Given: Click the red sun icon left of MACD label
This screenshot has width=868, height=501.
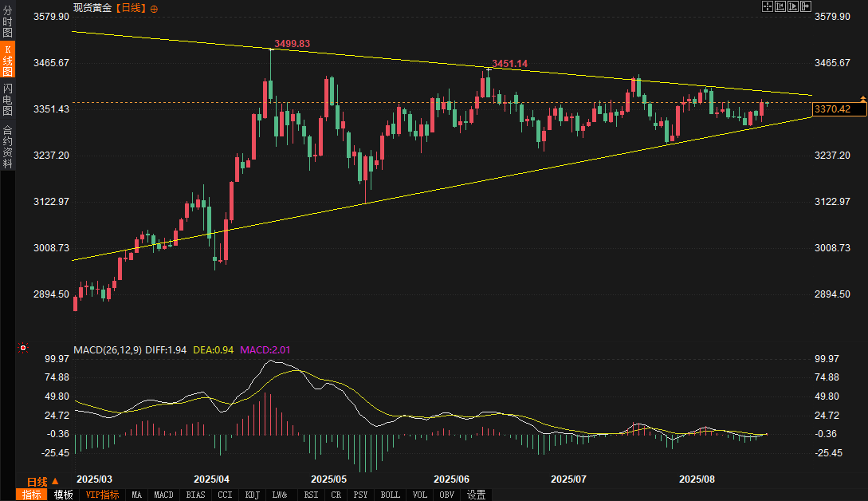Looking at the screenshot, I should coord(23,348).
